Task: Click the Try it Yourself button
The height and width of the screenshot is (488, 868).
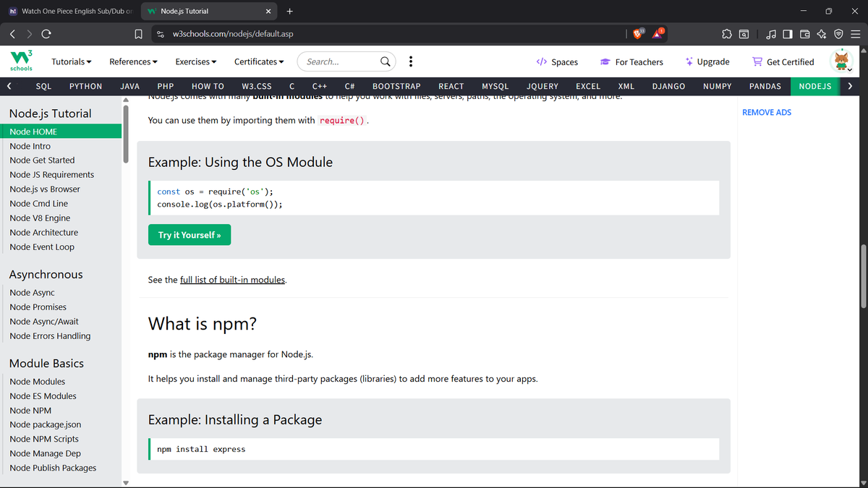Action: click(190, 235)
